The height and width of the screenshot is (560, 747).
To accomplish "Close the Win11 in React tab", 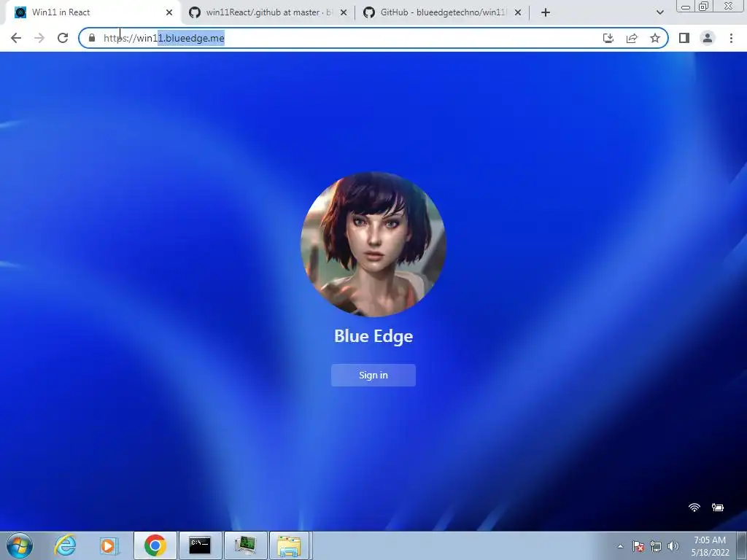I will pos(169,12).
